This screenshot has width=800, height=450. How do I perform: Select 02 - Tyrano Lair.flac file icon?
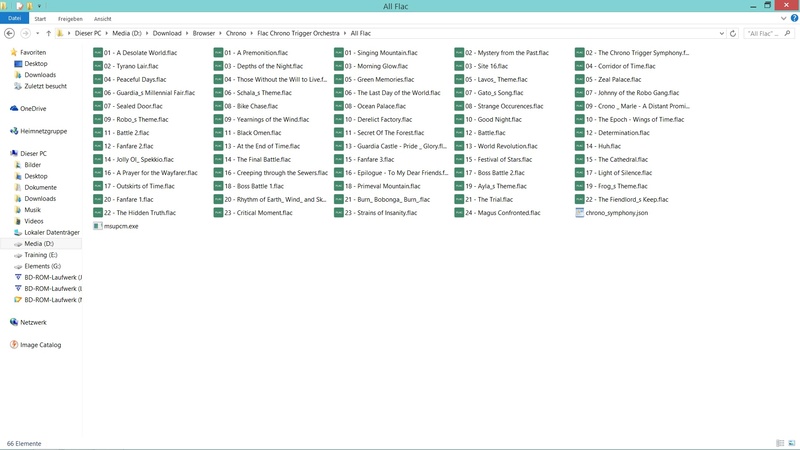(98, 66)
